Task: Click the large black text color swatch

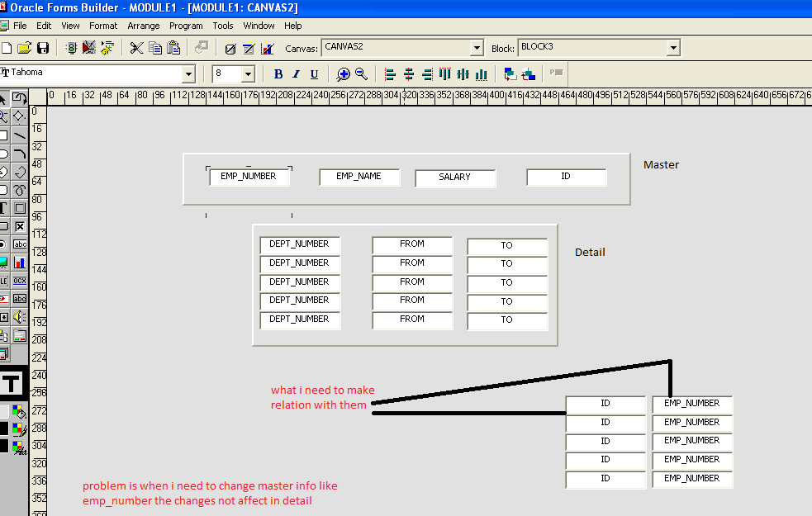Action: point(12,384)
